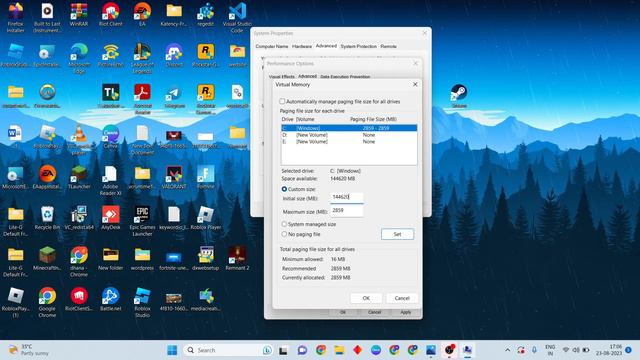This screenshot has height=360, width=640.
Task: Open taskbar clock showing 17:06
Action: [609, 350]
